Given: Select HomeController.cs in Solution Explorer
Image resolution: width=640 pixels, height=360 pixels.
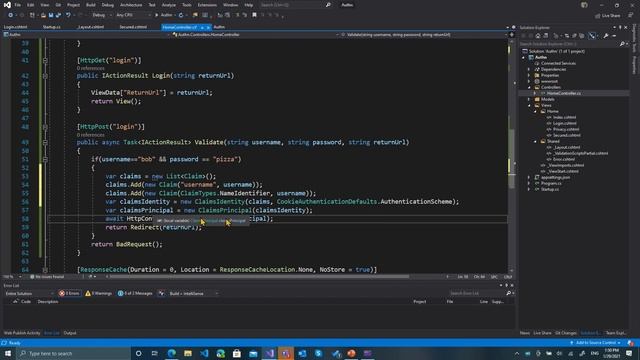Looking at the screenshot, I should pyautogui.click(x=563, y=93).
